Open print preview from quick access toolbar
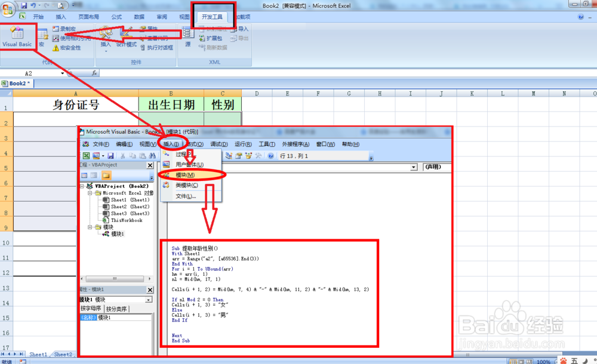The image size is (597, 364). tap(60, 5)
